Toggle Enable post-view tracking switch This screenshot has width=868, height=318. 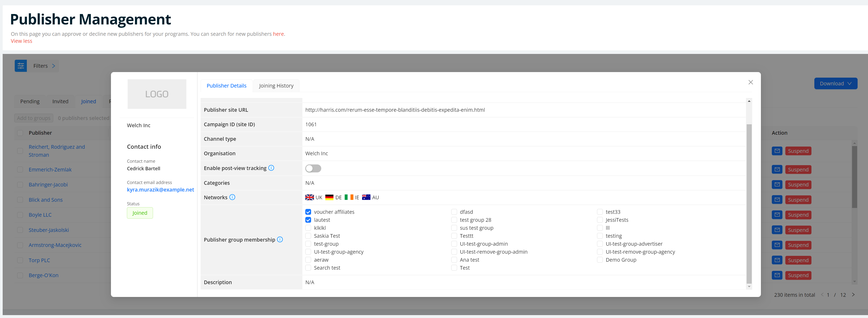[x=313, y=168]
